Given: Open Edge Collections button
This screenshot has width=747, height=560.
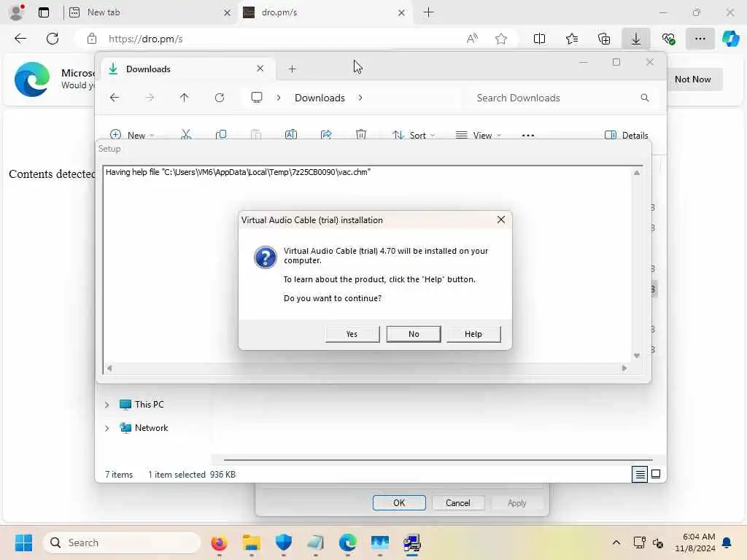Looking at the screenshot, I should (x=603, y=39).
